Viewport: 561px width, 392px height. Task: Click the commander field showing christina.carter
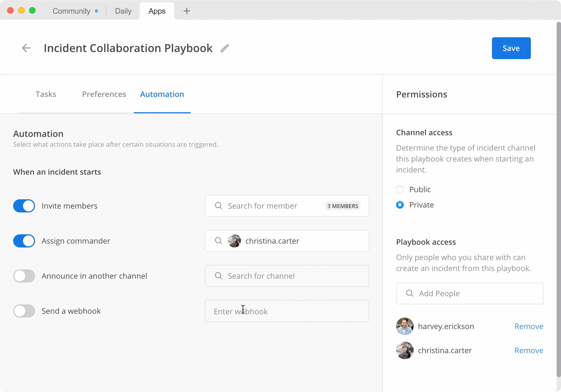click(x=287, y=241)
